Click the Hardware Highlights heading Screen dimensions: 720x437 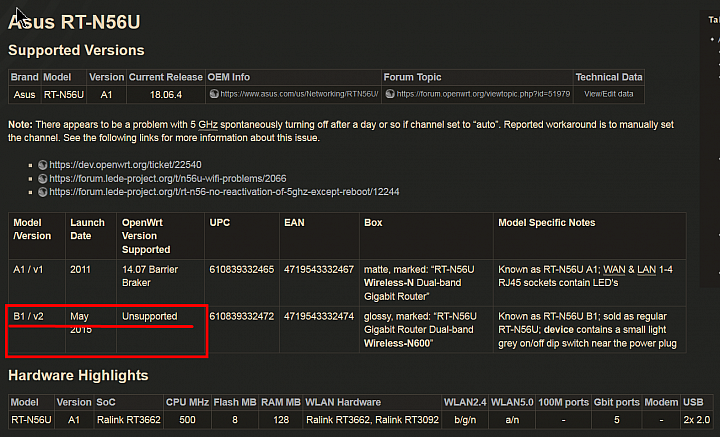coord(78,375)
